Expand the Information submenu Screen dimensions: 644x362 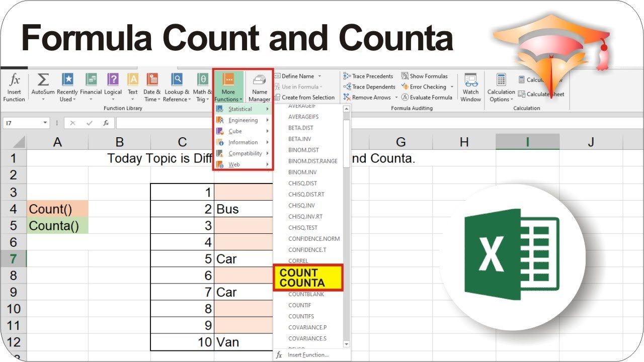243,142
